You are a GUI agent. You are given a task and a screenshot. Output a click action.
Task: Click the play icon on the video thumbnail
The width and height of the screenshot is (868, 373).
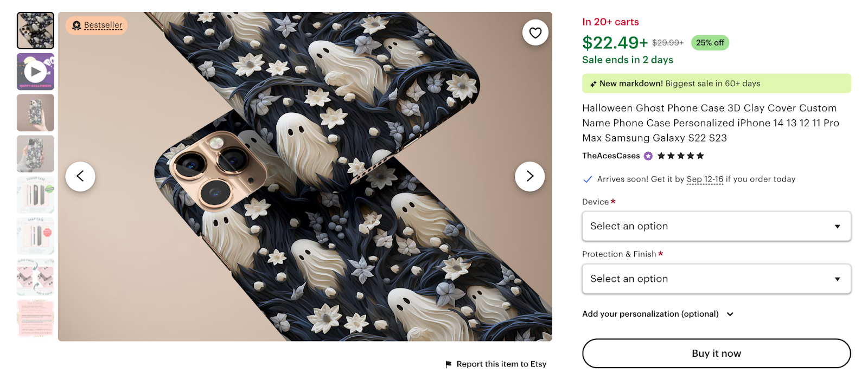pos(35,71)
